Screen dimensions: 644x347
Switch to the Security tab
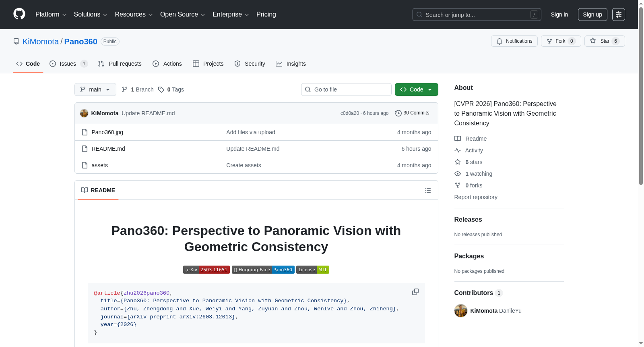(250, 64)
